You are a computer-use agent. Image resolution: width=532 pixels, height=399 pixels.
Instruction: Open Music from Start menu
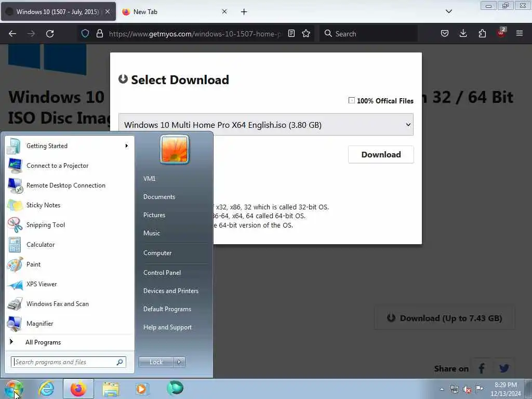pos(174,233)
